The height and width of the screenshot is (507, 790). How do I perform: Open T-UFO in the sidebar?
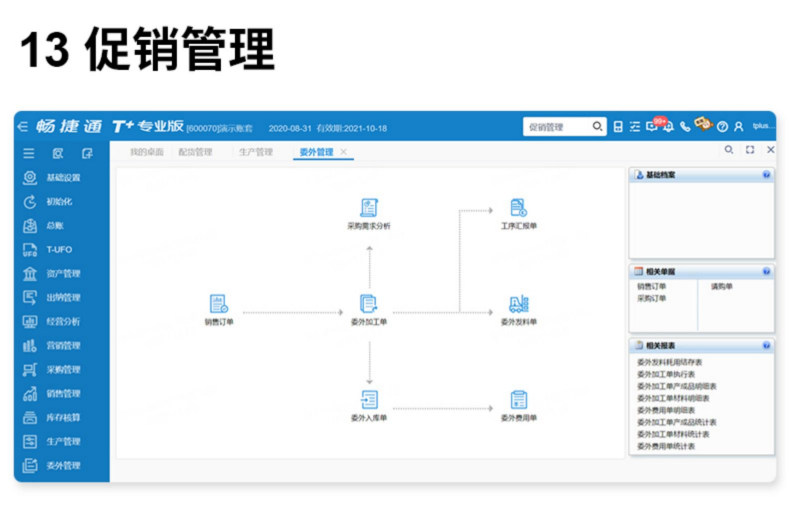(60, 249)
